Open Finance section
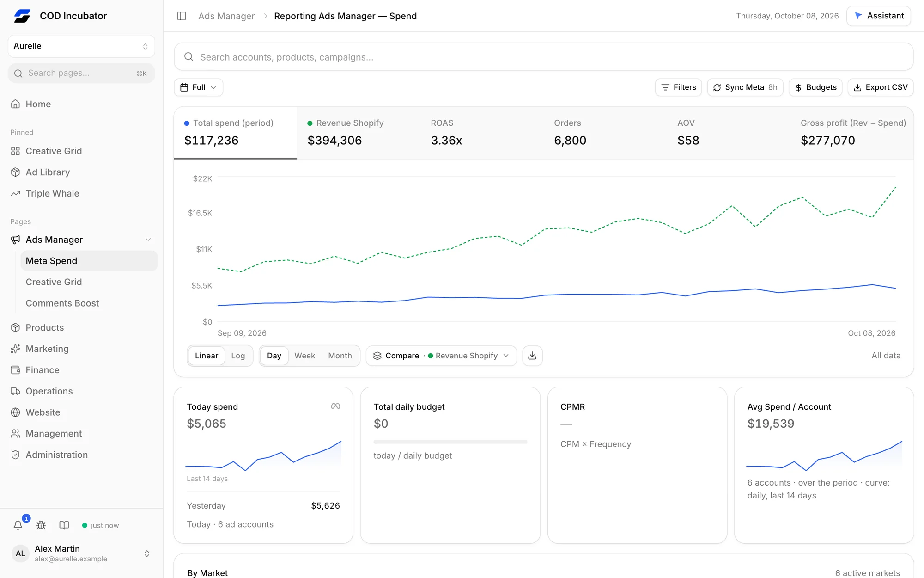The image size is (924, 578). 81,370
